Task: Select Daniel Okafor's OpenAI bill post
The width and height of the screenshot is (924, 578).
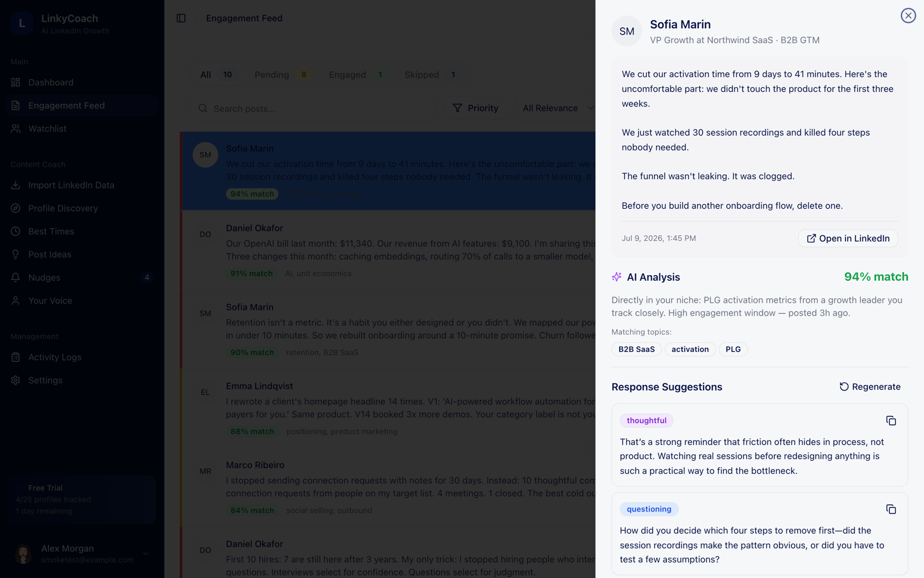Action: coord(388,250)
